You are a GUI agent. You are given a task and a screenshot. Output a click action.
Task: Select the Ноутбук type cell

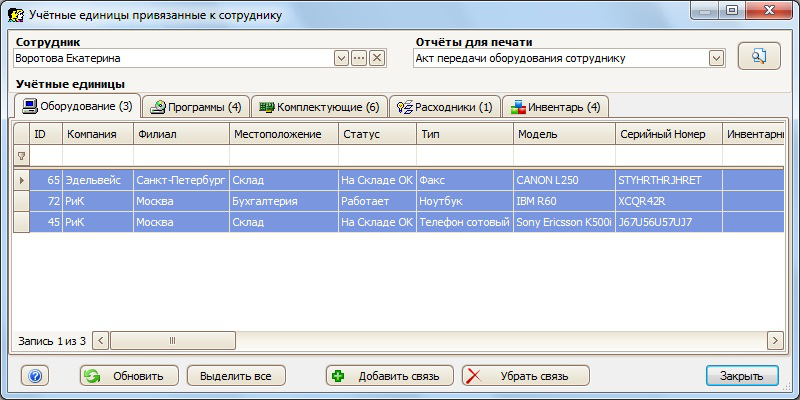point(465,202)
